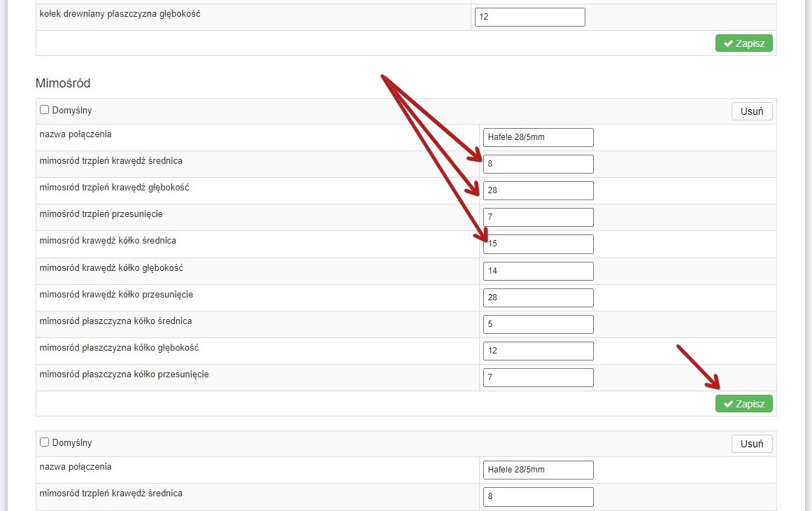
Task: Edit płaszczyzna kółko przesunięcie value
Action: (538, 377)
